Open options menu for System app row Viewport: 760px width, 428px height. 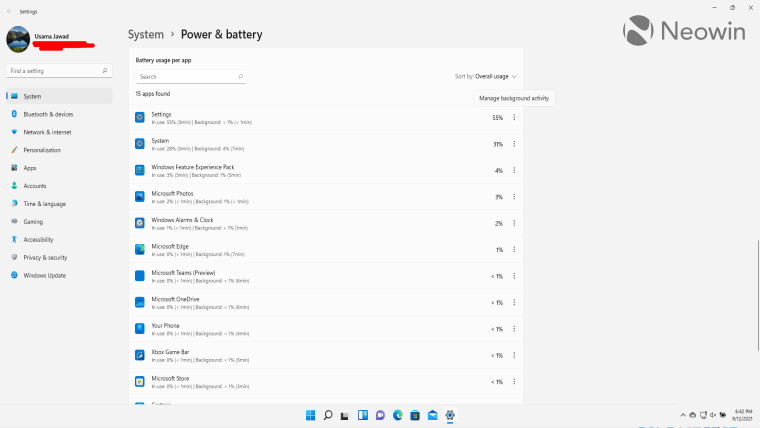[514, 144]
